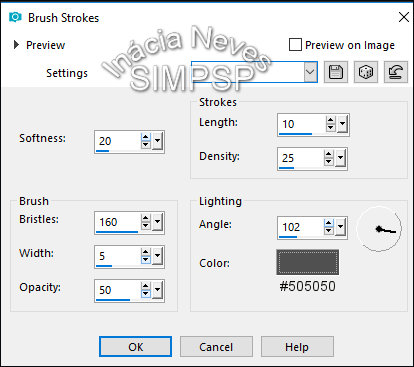Open the dark gray lighting Color swatch
The width and height of the screenshot is (414, 367).
tap(308, 262)
